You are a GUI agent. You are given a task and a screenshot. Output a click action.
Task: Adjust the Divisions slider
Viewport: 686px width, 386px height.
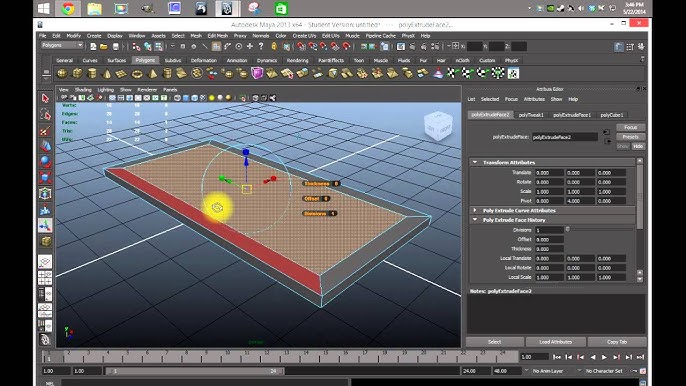tap(599, 229)
